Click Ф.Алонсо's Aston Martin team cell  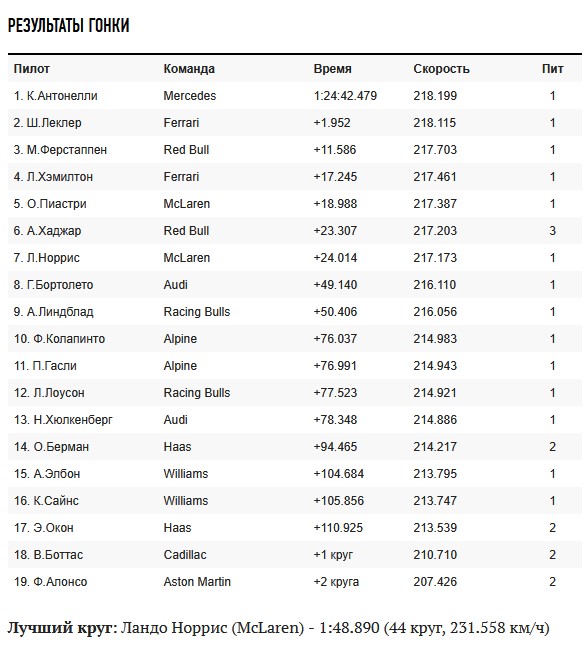tap(197, 582)
